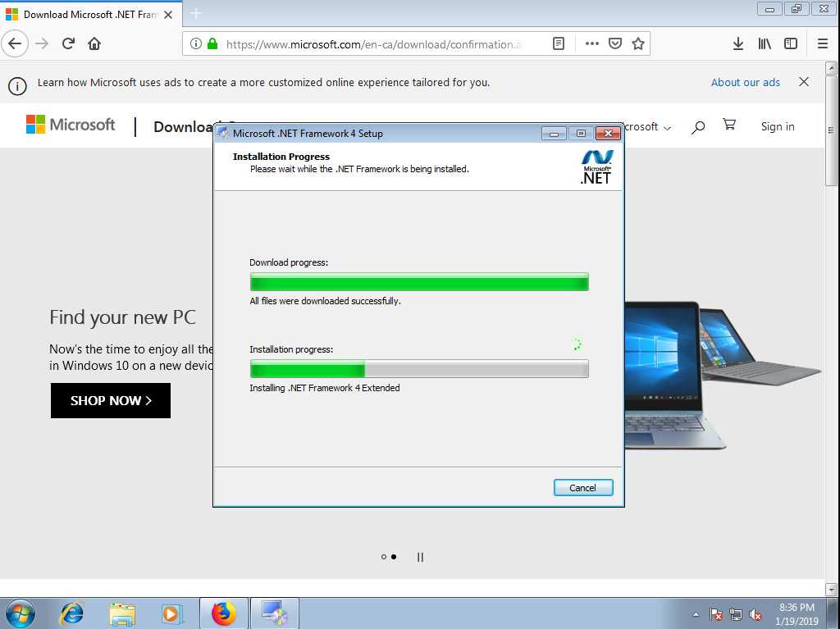Open the Windows Start menu
Viewport: 840px width, 629px height.
(21, 613)
